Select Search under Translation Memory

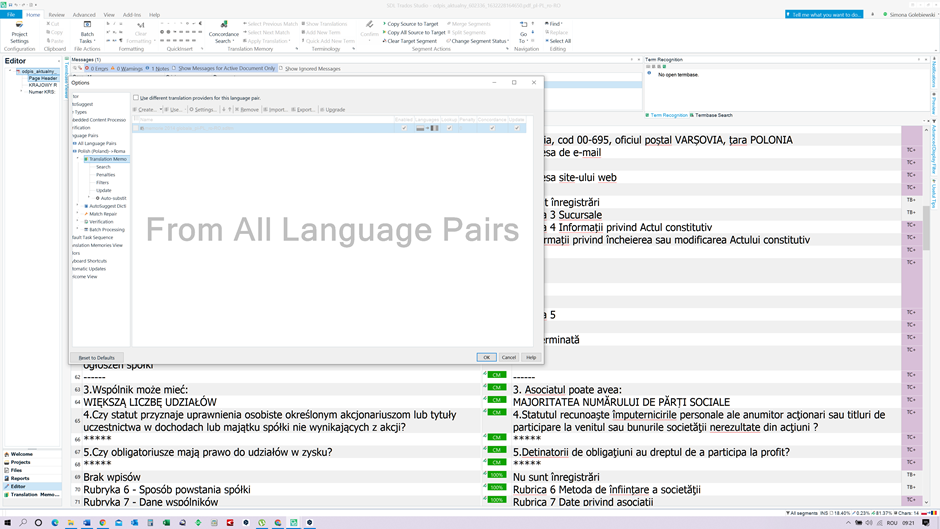(x=103, y=167)
